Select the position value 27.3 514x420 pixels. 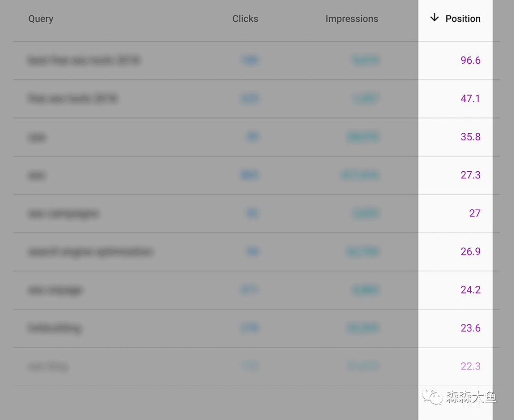(470, 175)
